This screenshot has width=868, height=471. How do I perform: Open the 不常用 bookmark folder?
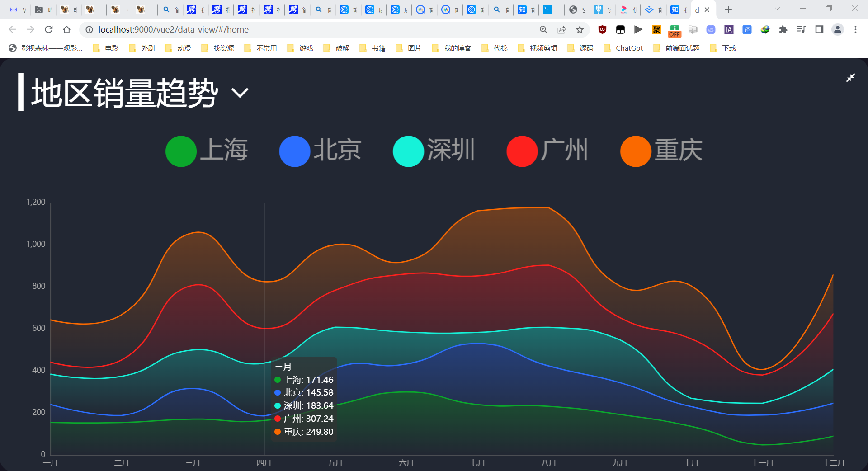[260, 48]
